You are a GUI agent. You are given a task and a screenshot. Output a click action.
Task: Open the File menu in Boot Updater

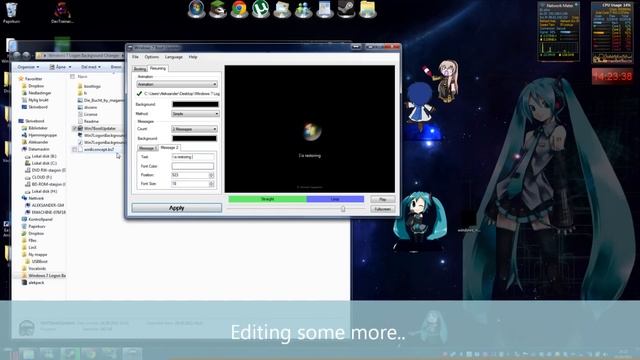[135, 57]
